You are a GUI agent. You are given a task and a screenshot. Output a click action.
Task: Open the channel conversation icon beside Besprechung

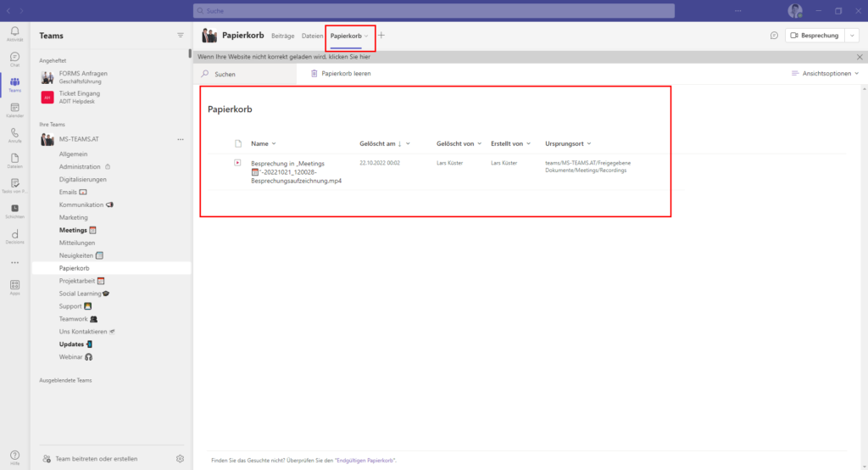tap(774, 36)
